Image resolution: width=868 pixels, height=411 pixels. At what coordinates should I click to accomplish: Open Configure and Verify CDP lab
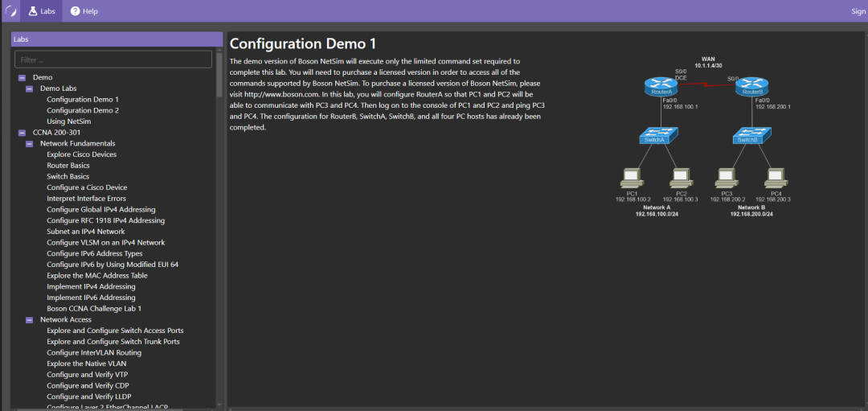[88, 385]
